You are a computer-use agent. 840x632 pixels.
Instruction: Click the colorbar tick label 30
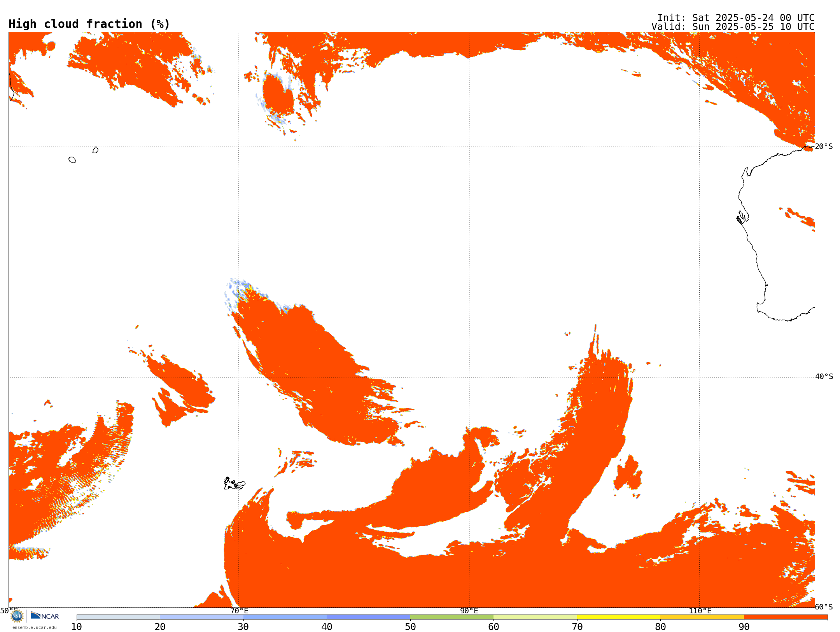pyautogui.click(x=243, y=627)
